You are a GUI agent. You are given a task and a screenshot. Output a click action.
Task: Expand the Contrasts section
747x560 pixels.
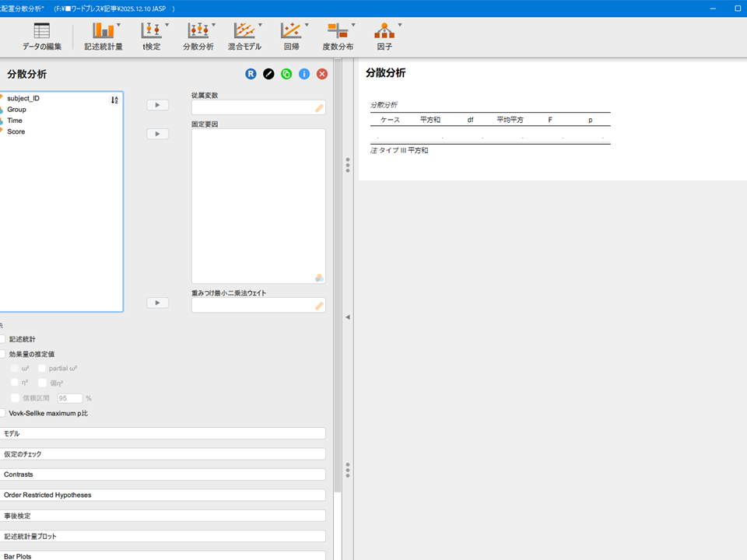(163, 474)
